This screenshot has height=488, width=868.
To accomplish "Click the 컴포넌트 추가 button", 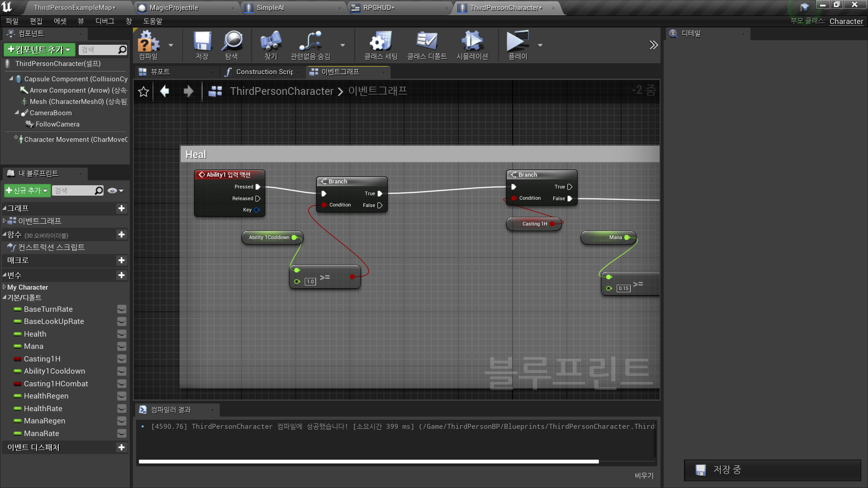I will 39,50.
